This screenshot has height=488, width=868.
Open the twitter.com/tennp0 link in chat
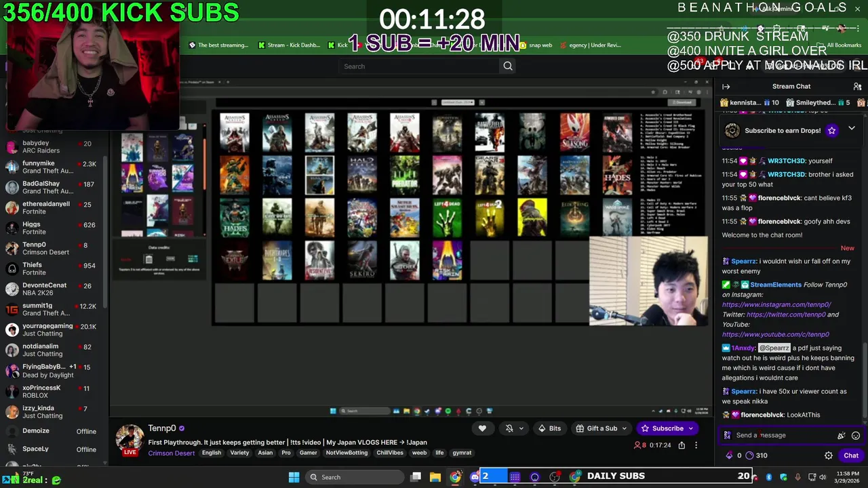[x=786, y=314]
